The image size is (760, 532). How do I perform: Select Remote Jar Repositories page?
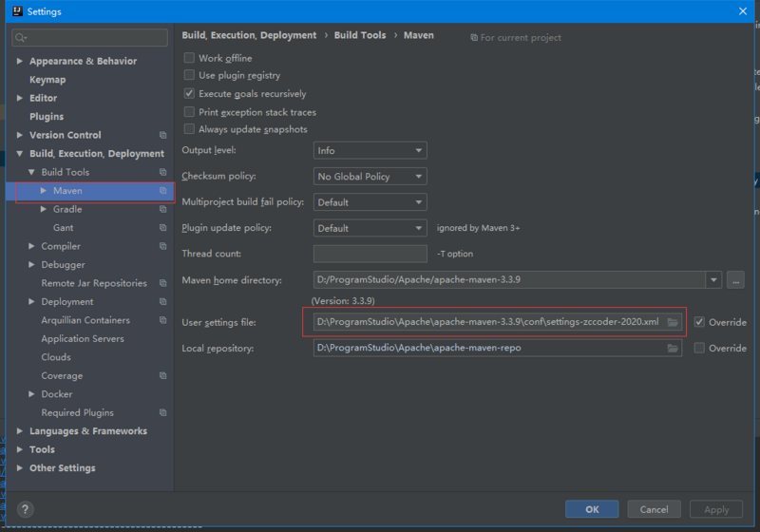[x=94, y=283]
